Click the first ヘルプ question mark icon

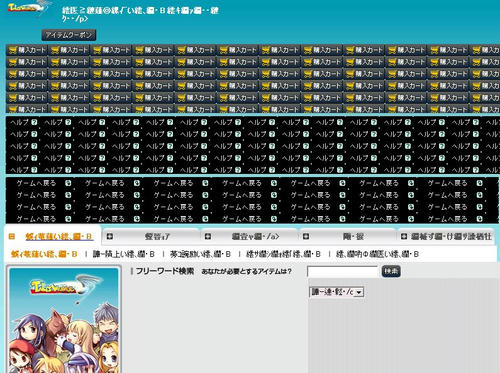[34, 122]
